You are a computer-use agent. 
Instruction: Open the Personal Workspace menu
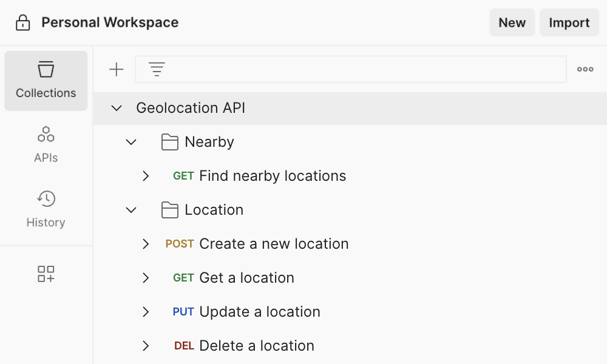(109, 22)
